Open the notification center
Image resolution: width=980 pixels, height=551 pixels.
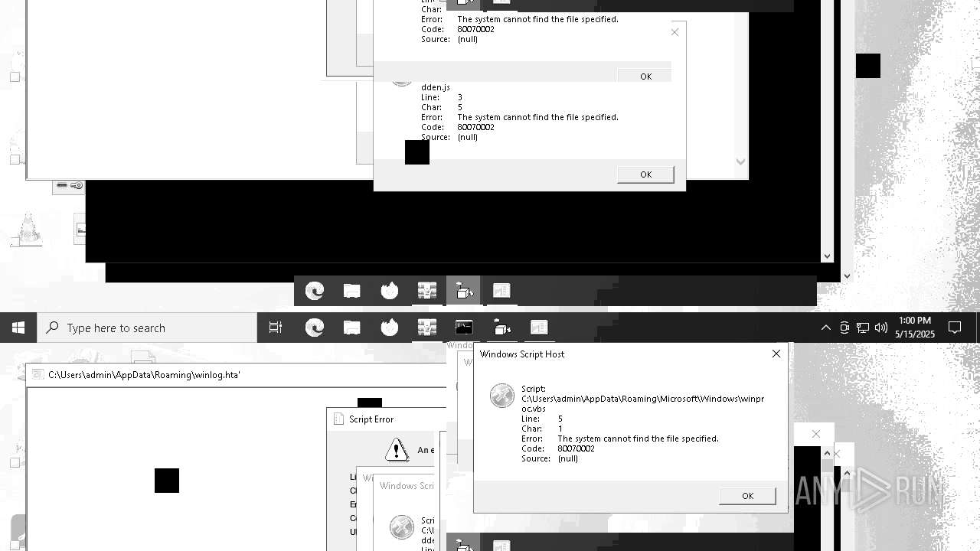click(955, 328)
